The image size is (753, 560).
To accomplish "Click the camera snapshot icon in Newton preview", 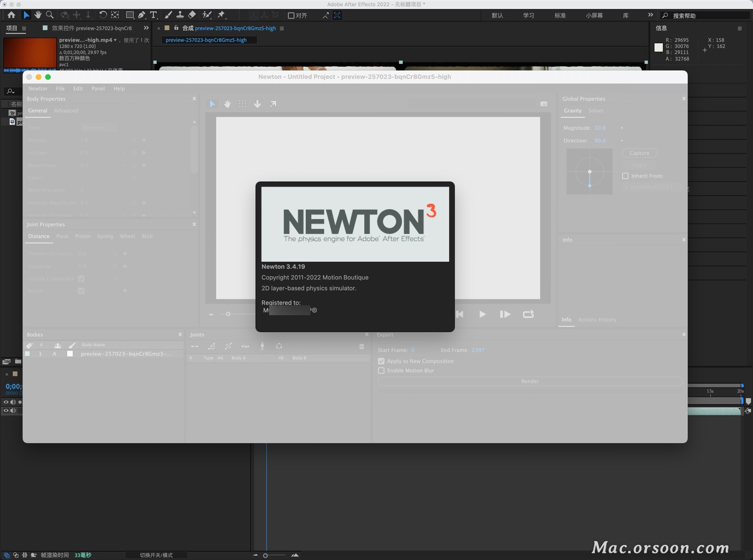I will click(x=544, y=104).
